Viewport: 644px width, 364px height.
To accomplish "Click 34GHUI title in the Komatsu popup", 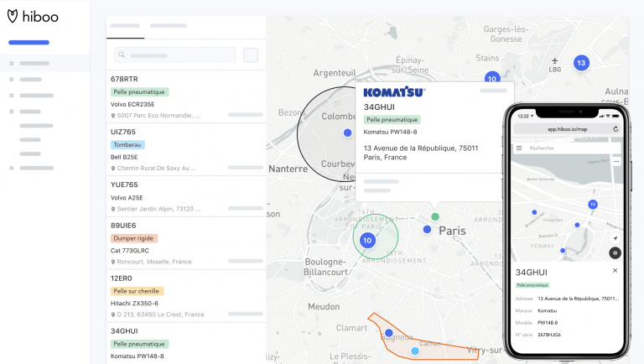I will tap(379, 107).
